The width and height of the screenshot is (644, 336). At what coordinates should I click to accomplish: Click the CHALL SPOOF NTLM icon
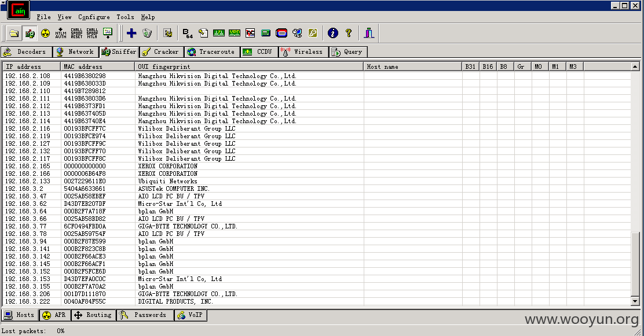92,33
